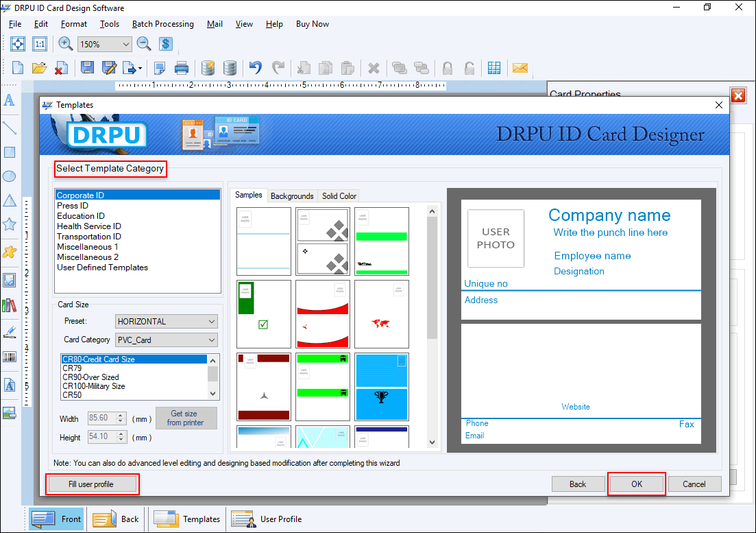Open the Batch Processing menu
Image resolution: width=756 pixels, height=533 pixels.
(163, 24)
